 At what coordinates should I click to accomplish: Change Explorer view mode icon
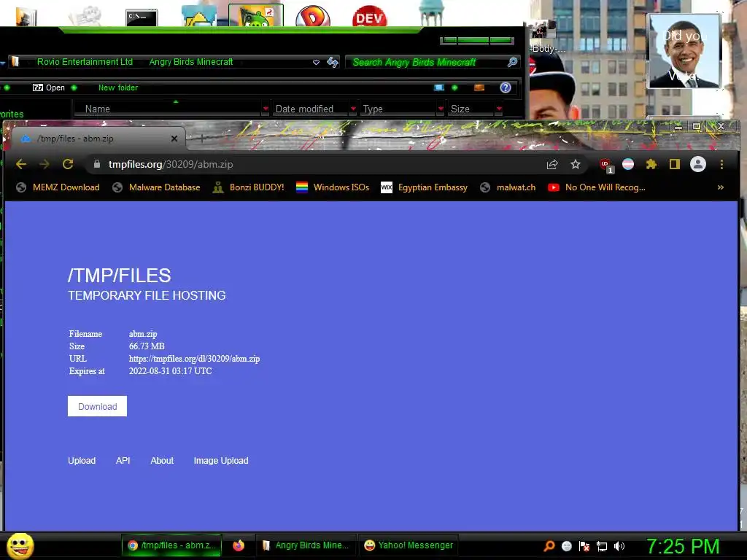pos(438,87)
